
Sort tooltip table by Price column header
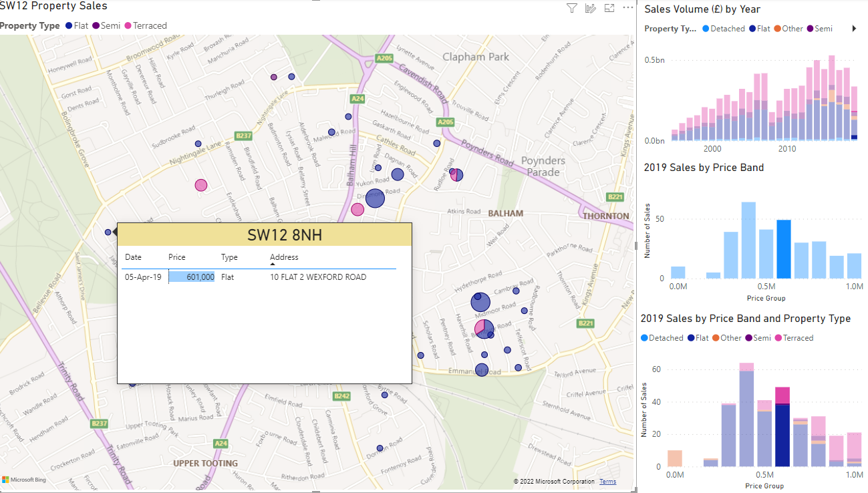click(177, 257)
